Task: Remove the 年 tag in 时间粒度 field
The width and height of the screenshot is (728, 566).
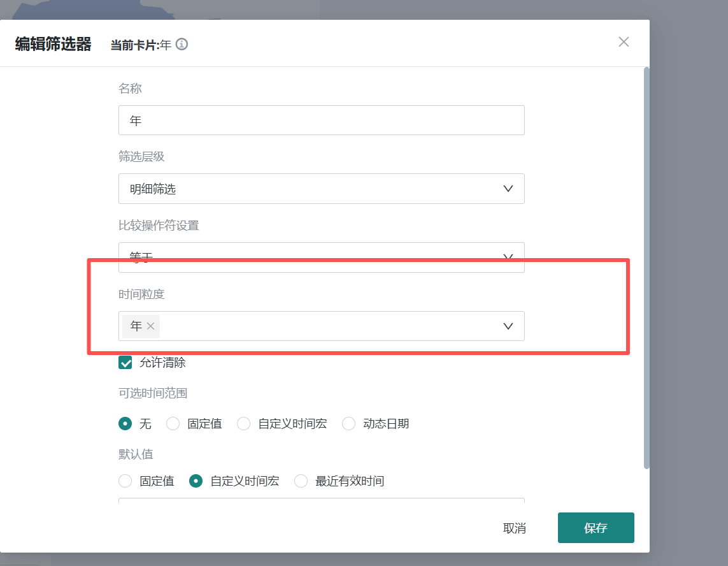Action: point(150,326)
